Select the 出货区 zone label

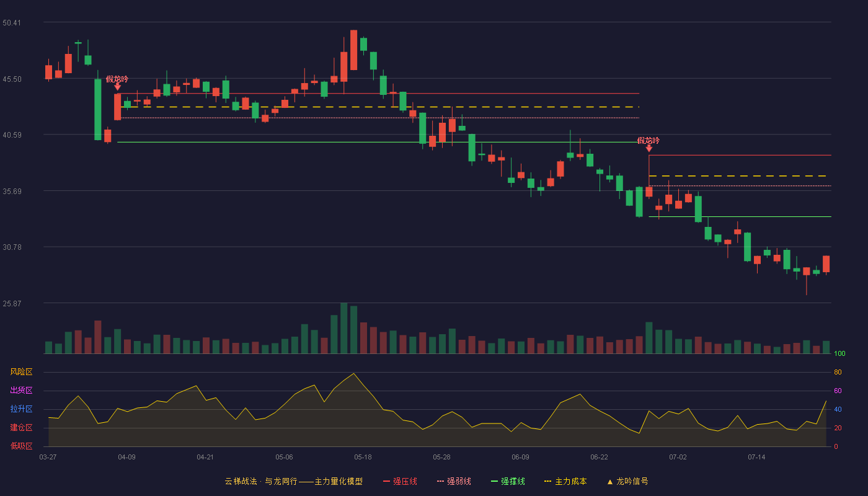coord(21,391)
